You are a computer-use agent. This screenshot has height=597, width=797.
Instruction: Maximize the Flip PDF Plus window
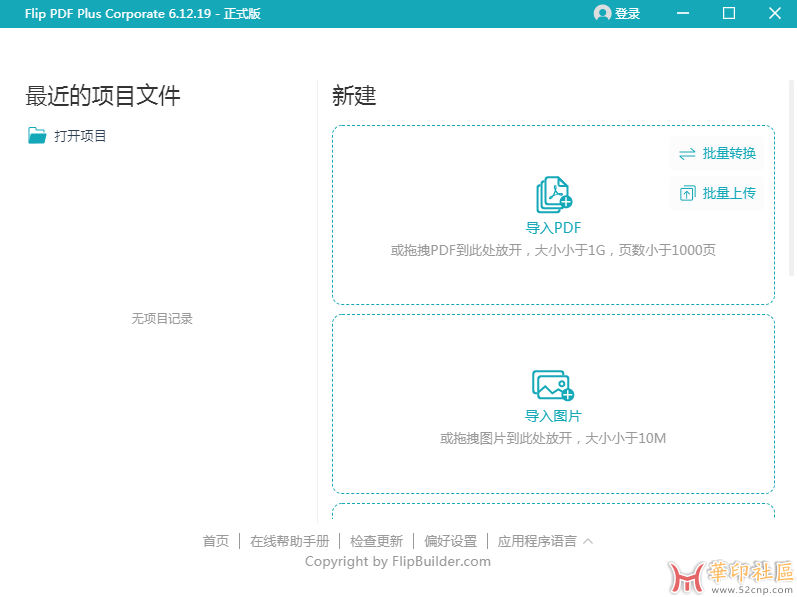pyautogui.click(x=729, y=13)
